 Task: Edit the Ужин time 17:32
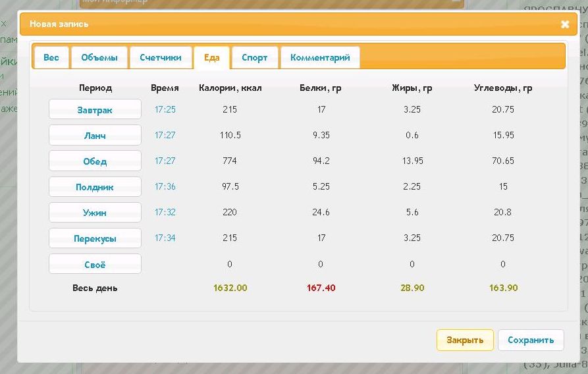tap(165, 212)
